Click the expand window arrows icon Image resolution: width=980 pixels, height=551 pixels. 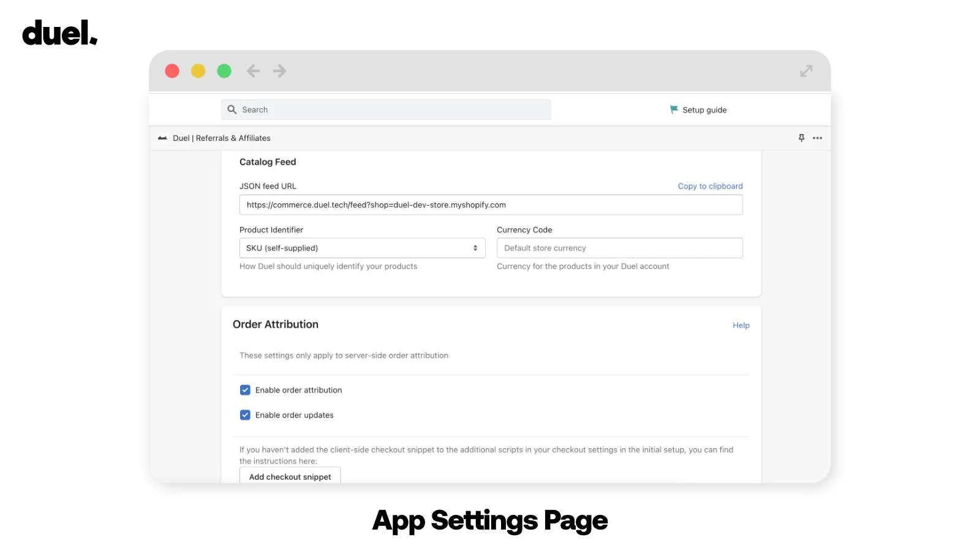tap(806, 71)
